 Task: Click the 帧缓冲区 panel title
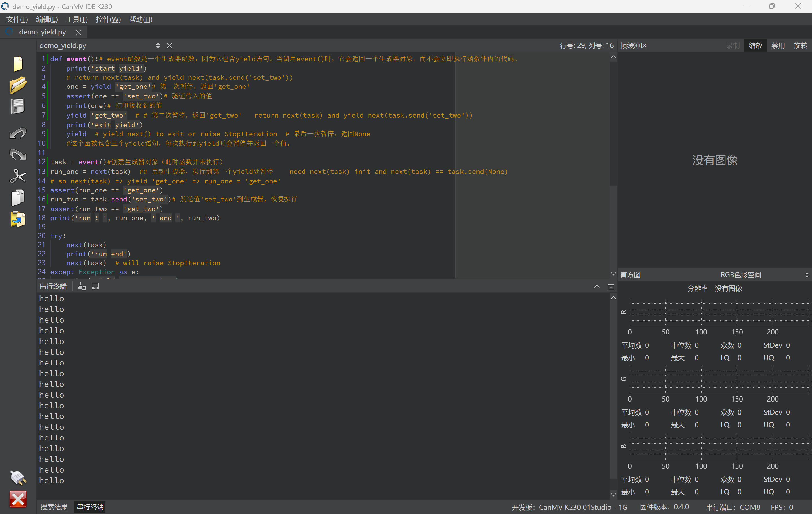click(634, 45)
